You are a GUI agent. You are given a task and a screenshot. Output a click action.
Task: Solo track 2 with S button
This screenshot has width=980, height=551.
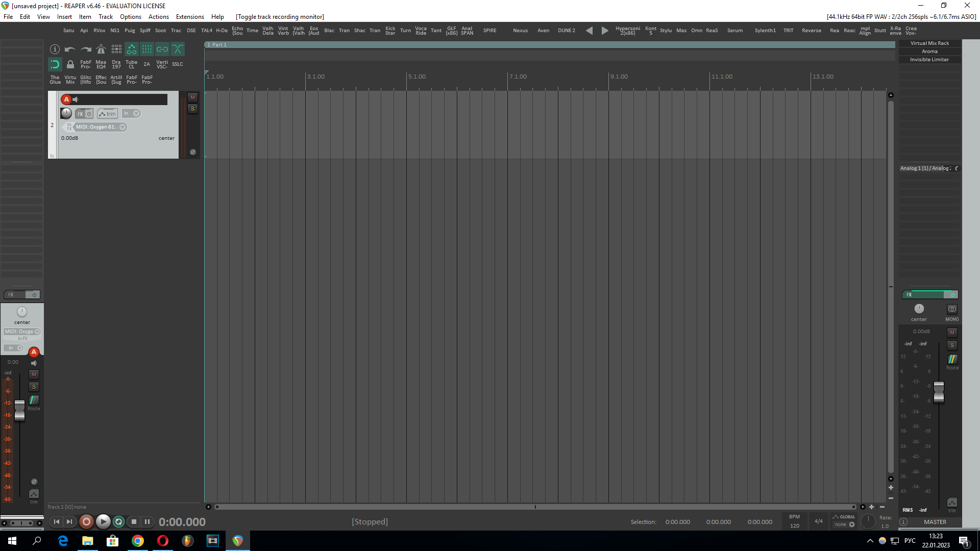click(192, 109)
